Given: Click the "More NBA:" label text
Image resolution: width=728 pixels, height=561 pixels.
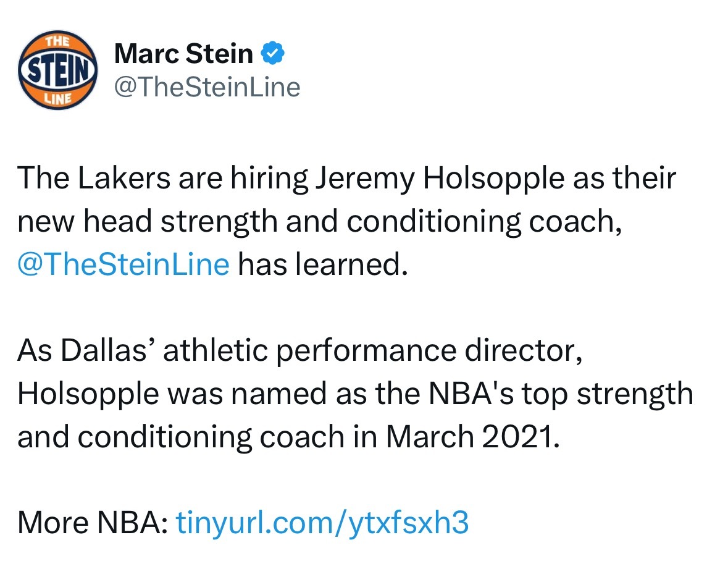Looking at the screenshot, I should point(93,523).
